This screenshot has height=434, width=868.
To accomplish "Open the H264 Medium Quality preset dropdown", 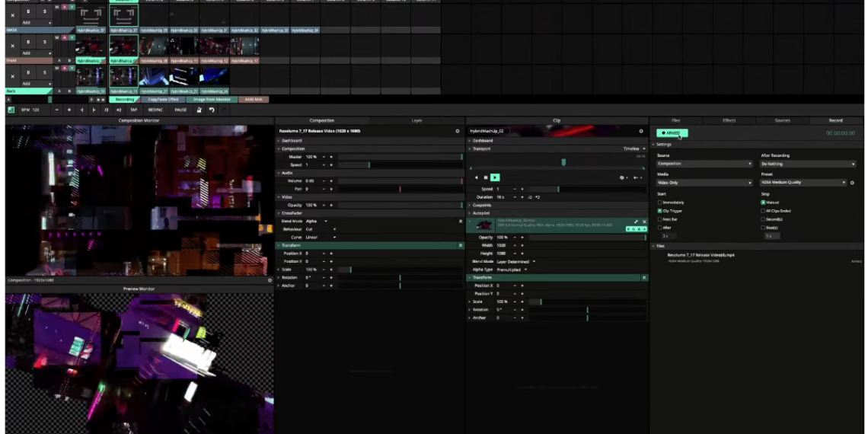I will pos(803,183).
